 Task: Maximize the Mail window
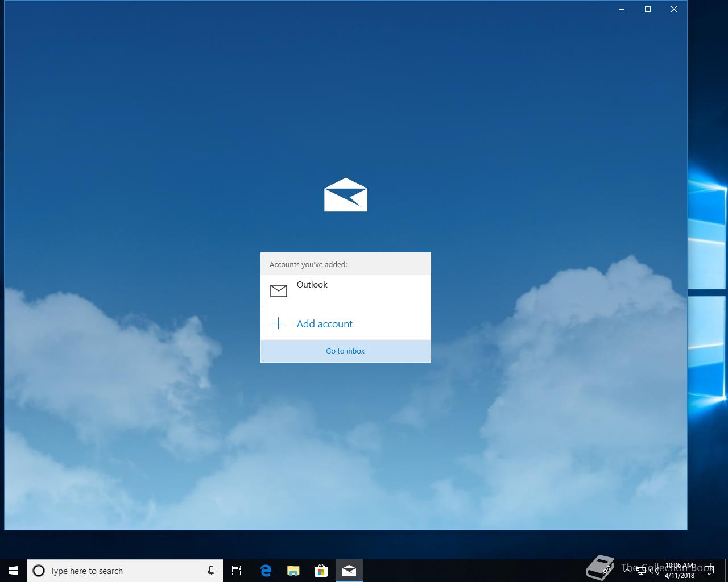tap(648, 9)
